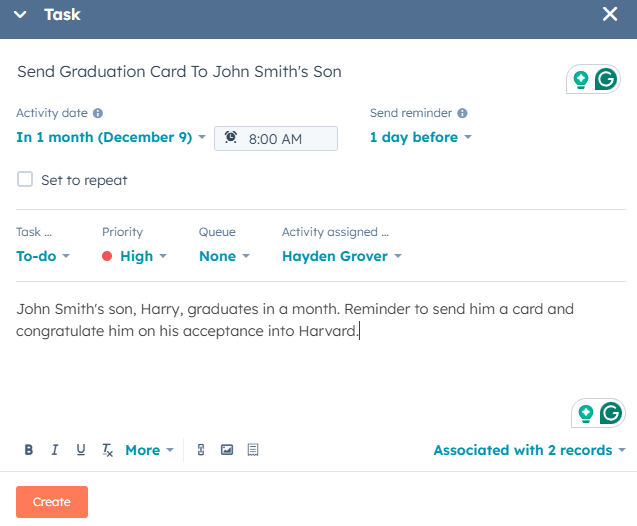Apply italic formatting in notes toolbar
The height and width of the screenshot is (526, 637).
click(x=55, y=450)
